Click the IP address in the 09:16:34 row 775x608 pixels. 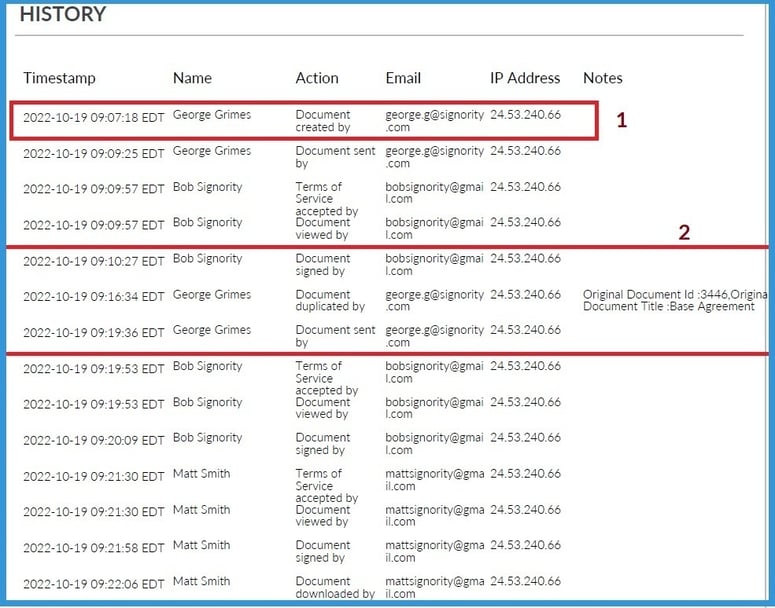525,295
